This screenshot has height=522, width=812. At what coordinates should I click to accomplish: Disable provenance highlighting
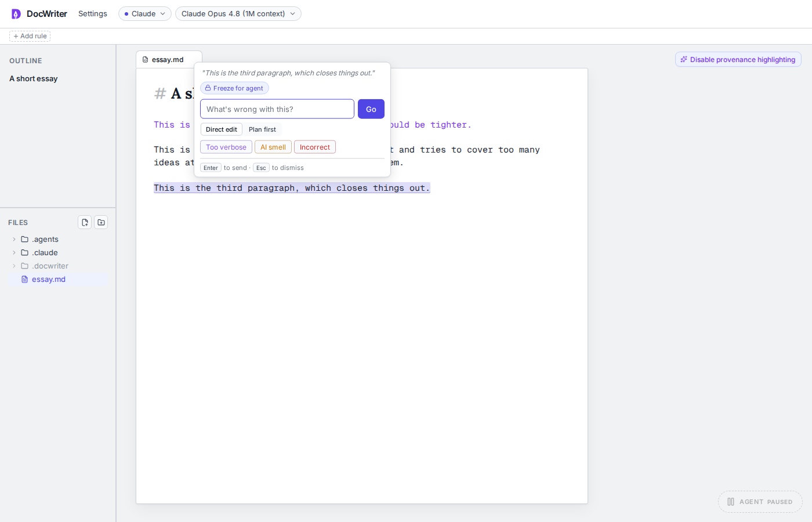738,60
